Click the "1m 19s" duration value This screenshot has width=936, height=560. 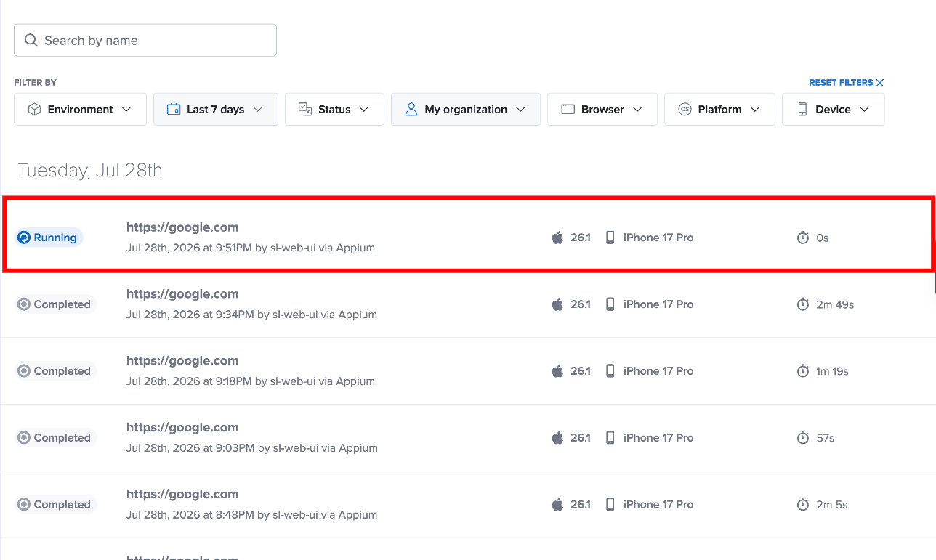coord(832,371)
